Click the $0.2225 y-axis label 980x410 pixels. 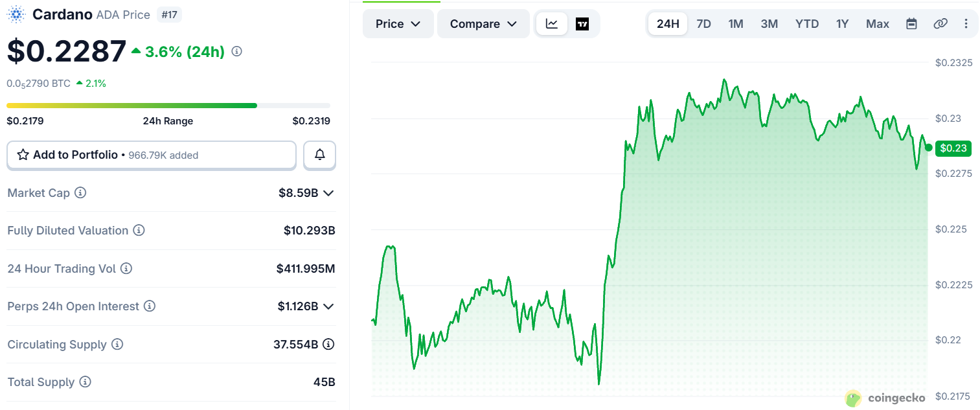[x=953, y=285]
